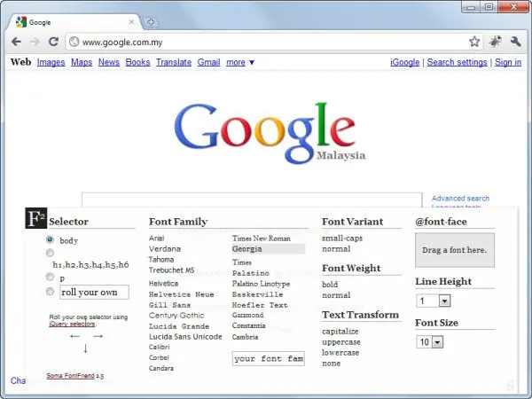532x399 pixels.
Task: Open the Soma FontFriend link
Action: (70, 376)
